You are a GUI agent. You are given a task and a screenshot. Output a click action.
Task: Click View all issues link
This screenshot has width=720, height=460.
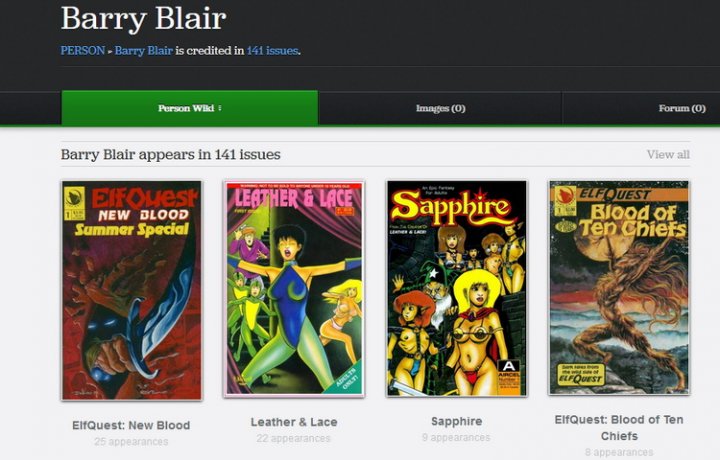pos(668,155)
